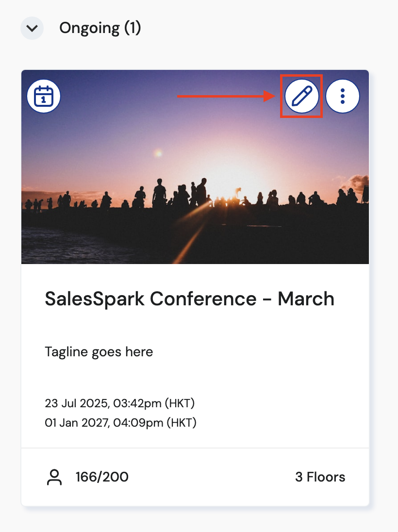Select the "Tagline goes here" text
The height and width of the screenshot is (532, 398).
pos(99,351)
